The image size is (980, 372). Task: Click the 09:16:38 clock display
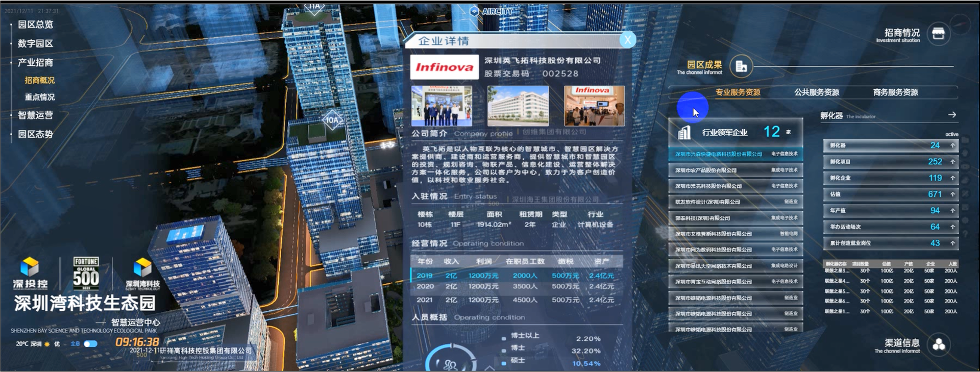coord(137,342)
